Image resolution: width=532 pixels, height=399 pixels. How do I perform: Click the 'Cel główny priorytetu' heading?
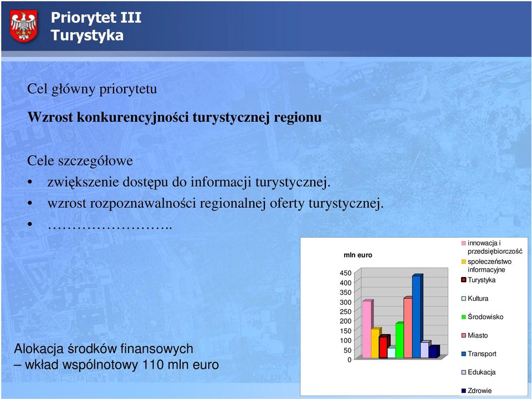coord(92,89)
